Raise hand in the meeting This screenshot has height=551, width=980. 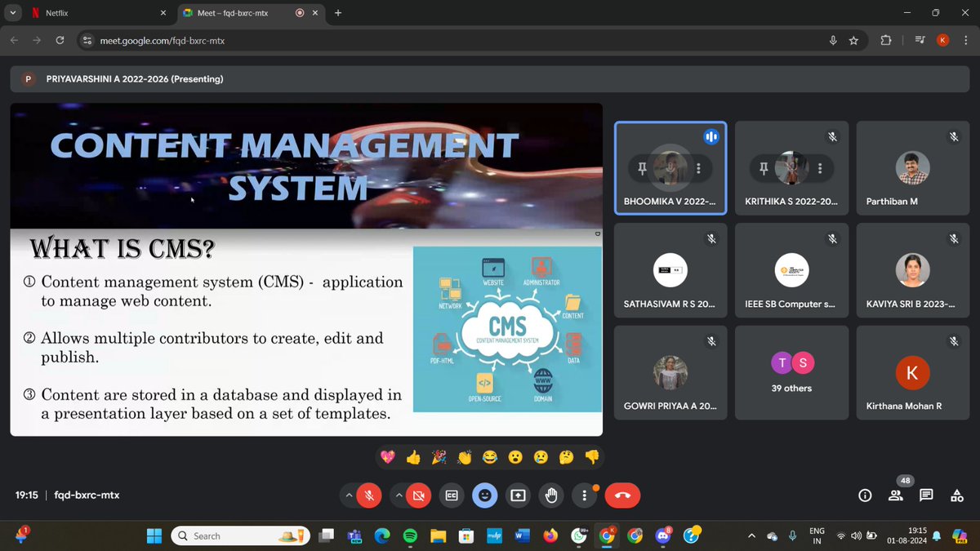point(551,495)
